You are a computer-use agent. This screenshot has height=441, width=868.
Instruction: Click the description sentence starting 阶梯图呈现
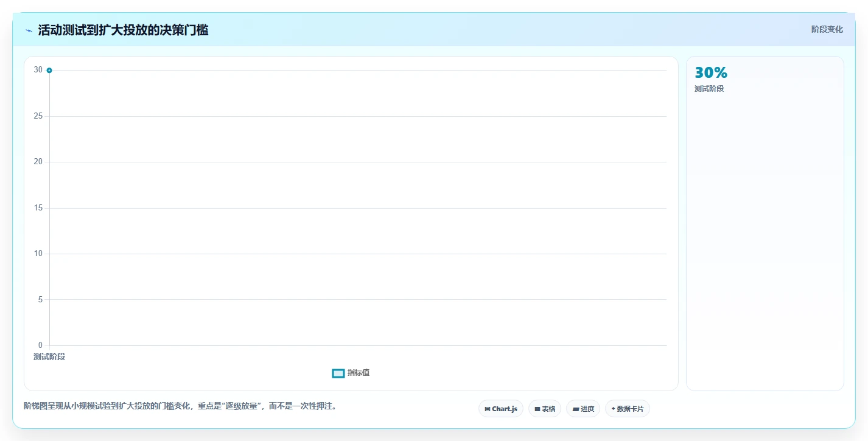coord(180,406)
